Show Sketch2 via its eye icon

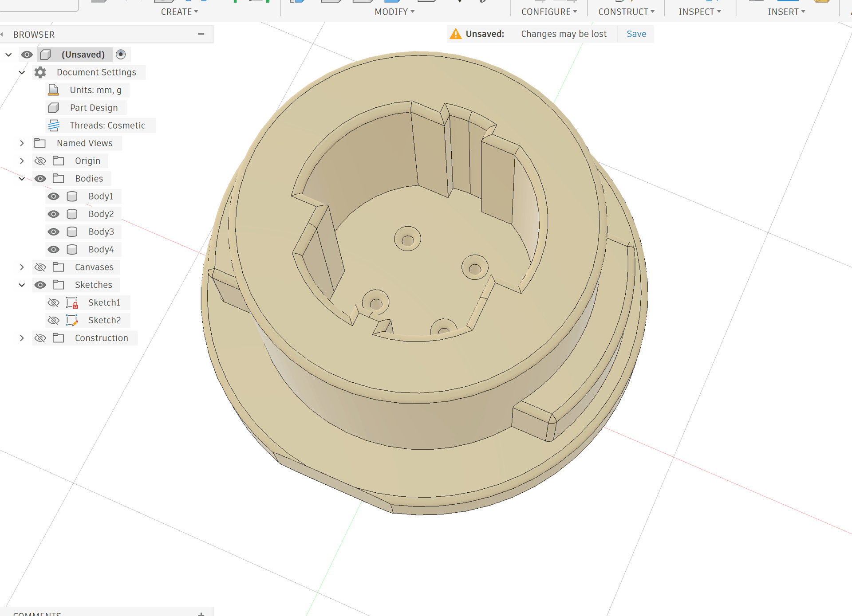click(x=53, y=321)
